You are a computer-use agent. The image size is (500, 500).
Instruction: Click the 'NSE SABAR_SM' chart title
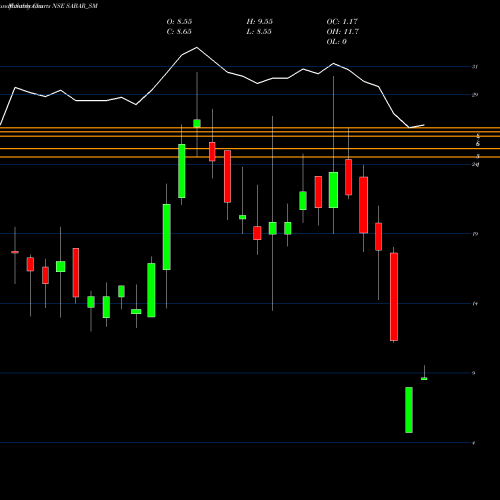(x=75, y=6)
